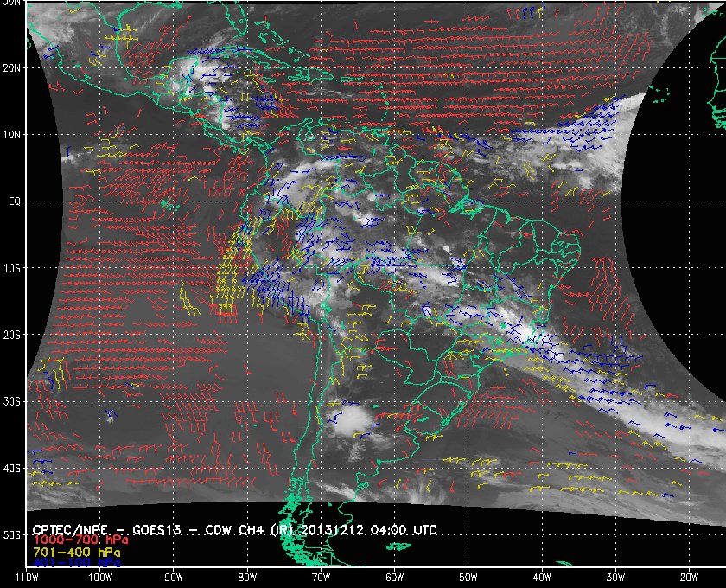The height and width of the screenshot is (588, 726).
Task: Click the yellow 701-400 hPa legend entry
Action: (x=76, y=553)
